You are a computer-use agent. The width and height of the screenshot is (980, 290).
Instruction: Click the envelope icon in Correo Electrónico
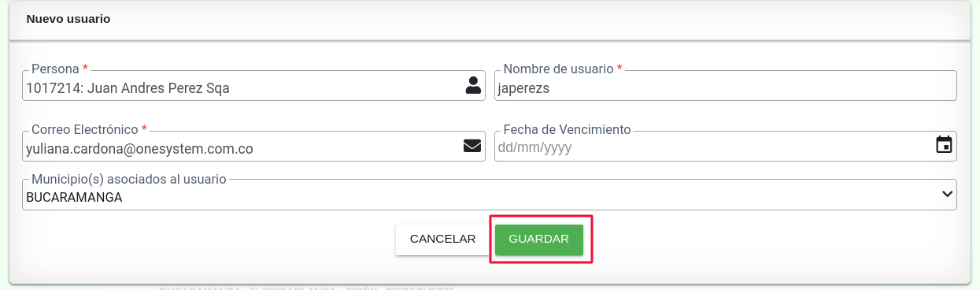pyautogui.click(x=472, y=146)
